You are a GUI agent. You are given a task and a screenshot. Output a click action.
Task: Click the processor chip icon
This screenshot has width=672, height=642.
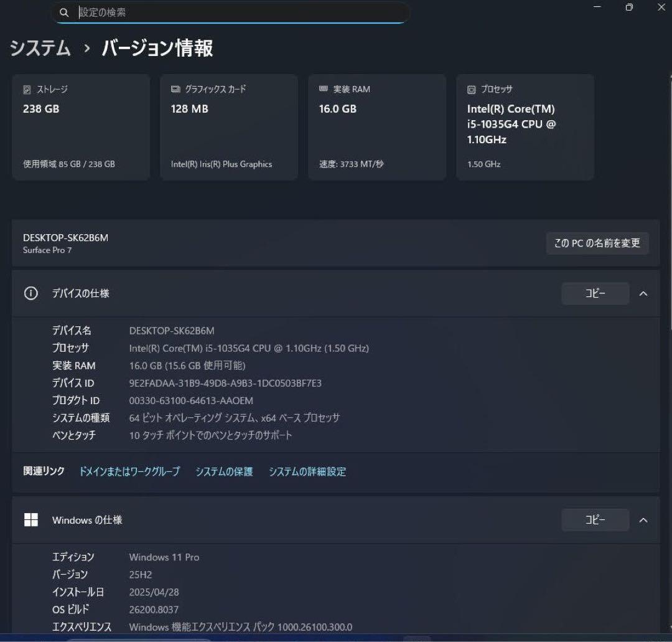click(471, 89)
